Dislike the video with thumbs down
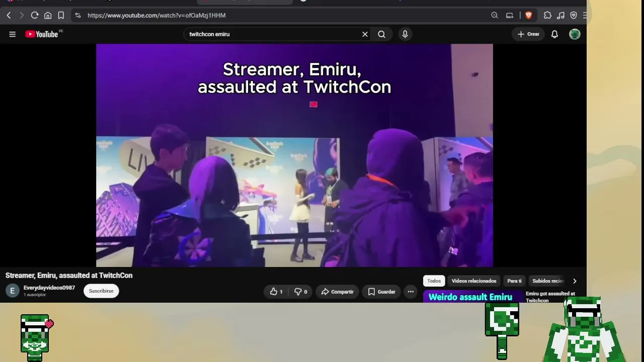Image resolution: width=644 pixels, height=362 pixels. click(x=301, y=292)
